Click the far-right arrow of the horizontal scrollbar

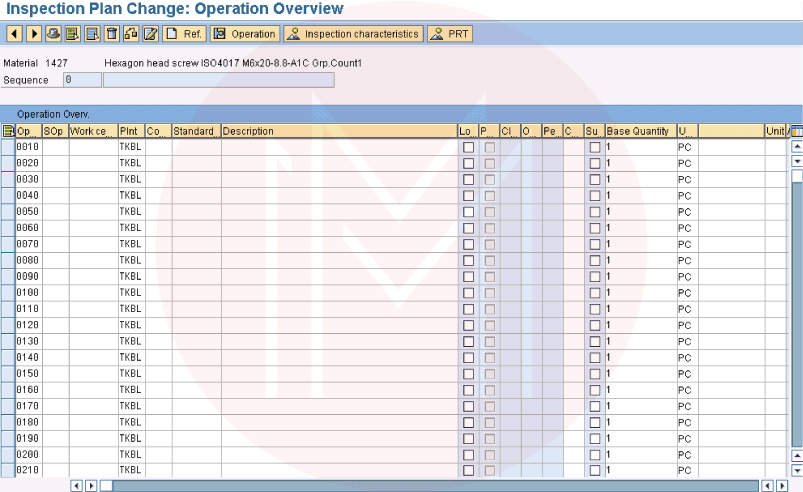point(782,485)
